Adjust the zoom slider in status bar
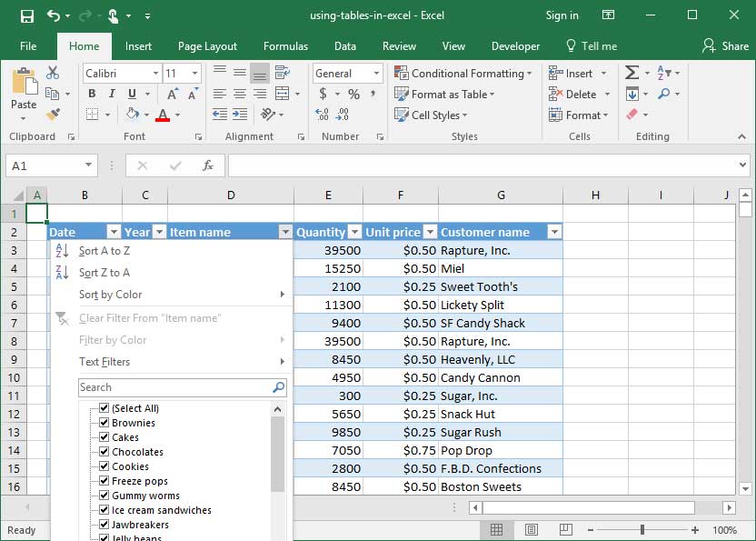The width and height of the screenshot is (756, 541). pos(642,530)
